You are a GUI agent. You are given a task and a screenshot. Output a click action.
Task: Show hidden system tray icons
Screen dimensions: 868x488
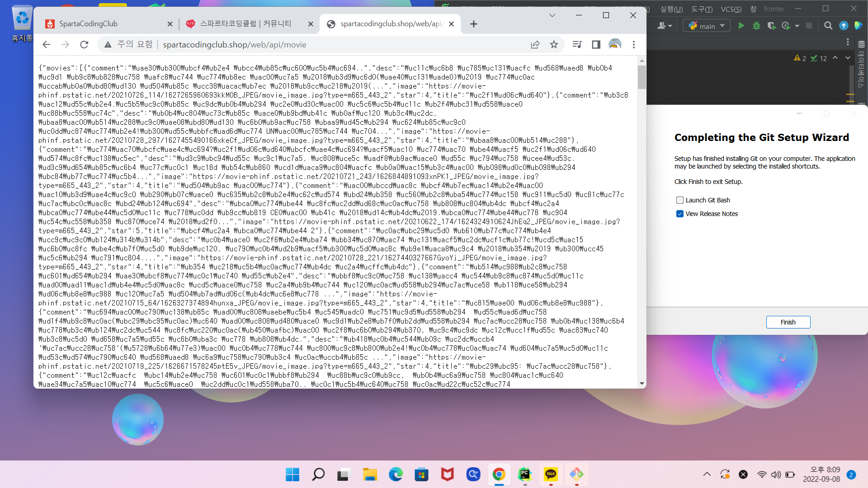(707, 474)
